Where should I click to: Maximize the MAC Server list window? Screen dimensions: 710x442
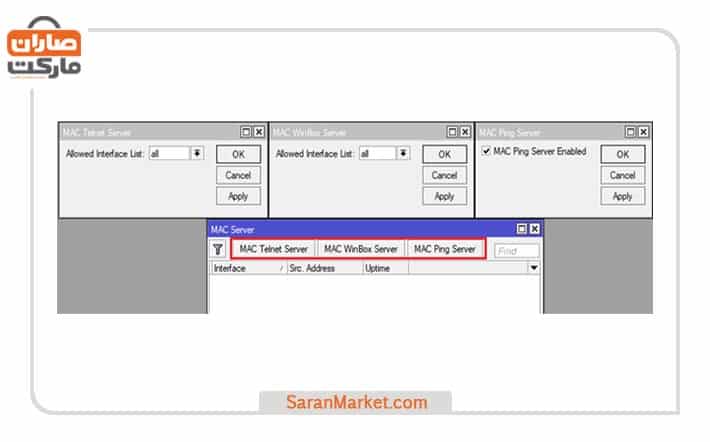click(521, 229)
